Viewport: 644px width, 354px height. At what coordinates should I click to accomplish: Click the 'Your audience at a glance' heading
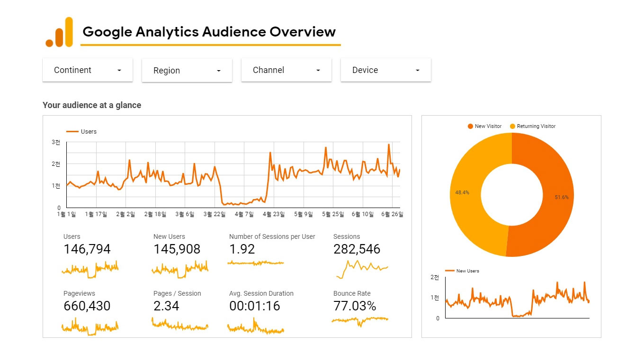tap(92, 105)
